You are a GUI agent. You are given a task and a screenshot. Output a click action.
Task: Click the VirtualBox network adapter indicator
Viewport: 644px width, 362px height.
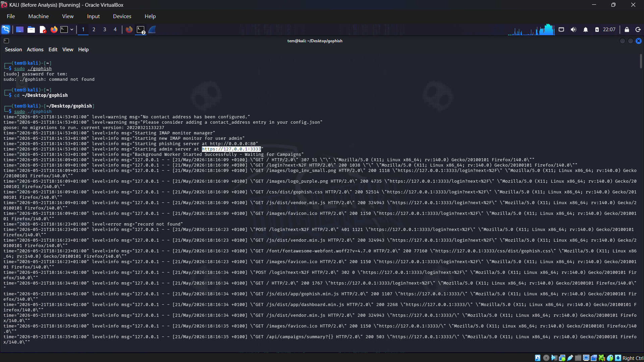click(562, 358)
